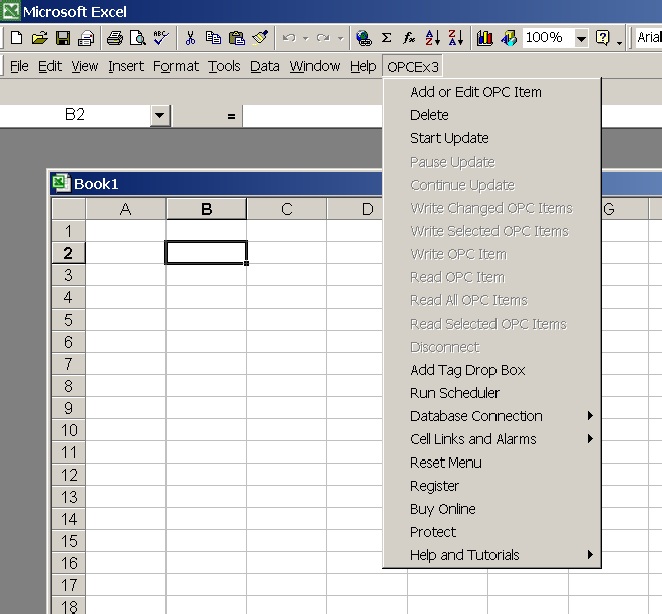Click the formula bar equals button
The height and width of the screenshot is (614, 662).
(x=231, y=116)
